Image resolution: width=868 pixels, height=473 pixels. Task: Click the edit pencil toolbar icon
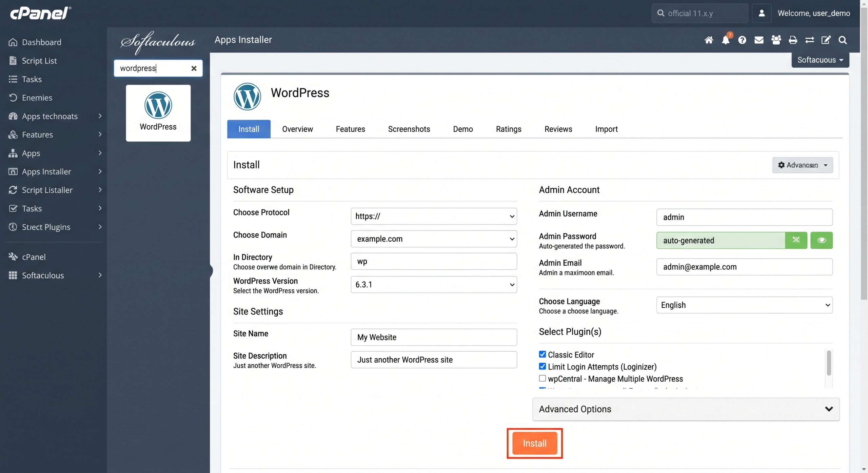[x=826, y=40]
